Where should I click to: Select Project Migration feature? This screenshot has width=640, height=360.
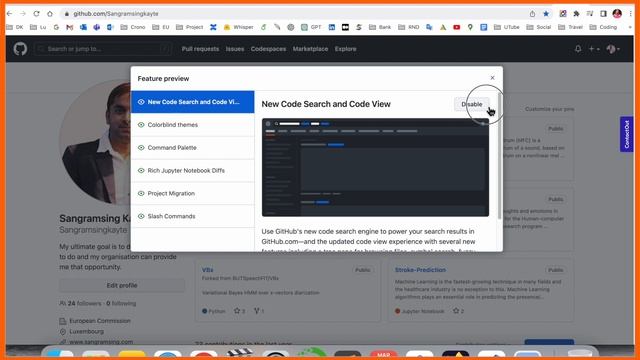click(x=193, y=193)
